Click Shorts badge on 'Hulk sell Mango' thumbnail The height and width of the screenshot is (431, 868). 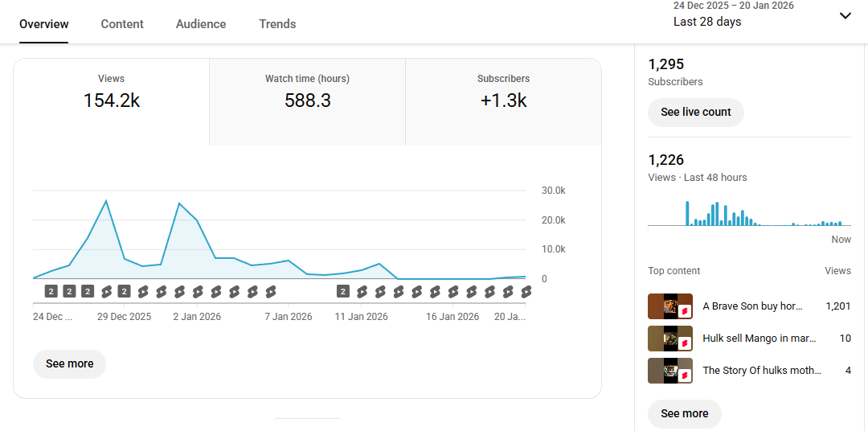(x=685, y=343)
